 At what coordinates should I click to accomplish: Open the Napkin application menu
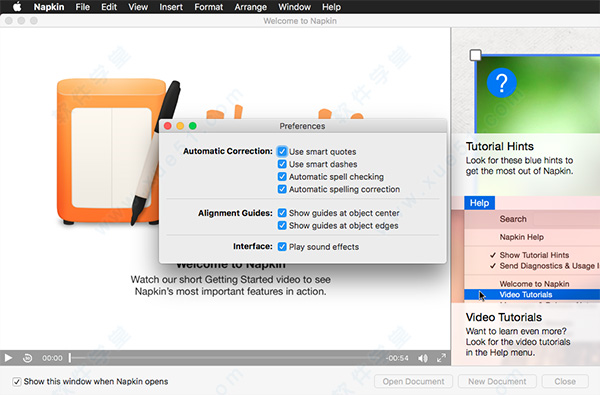(49, 7)
